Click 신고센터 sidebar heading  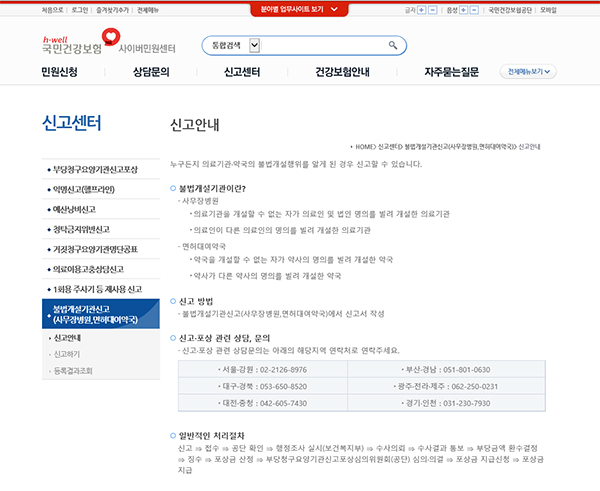click(72, 123)
